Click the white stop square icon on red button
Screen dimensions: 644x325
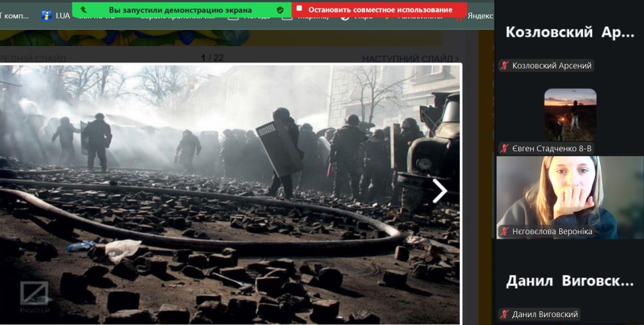tap(299, 10)
